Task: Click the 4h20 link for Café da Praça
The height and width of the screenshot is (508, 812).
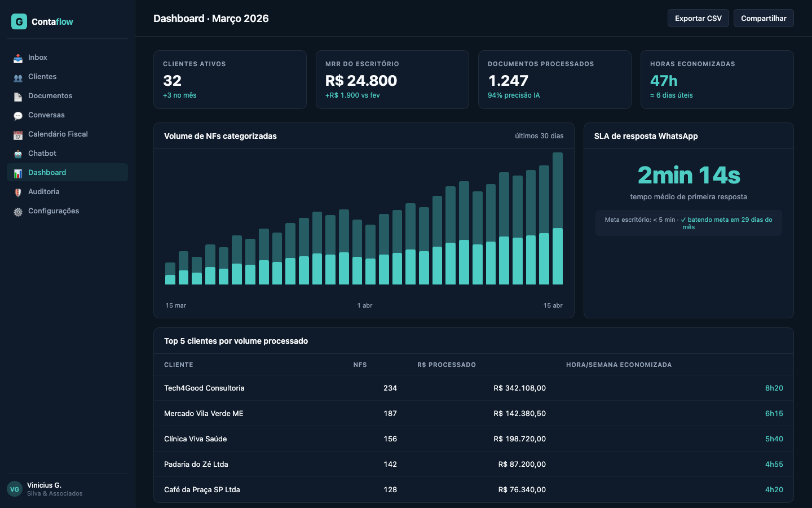Action: coord(774,489)
